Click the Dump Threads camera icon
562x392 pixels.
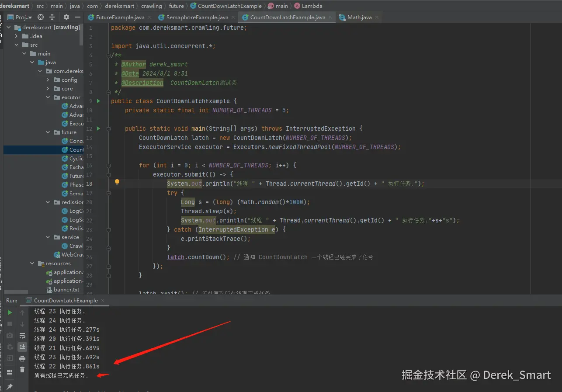pos(10,335)
